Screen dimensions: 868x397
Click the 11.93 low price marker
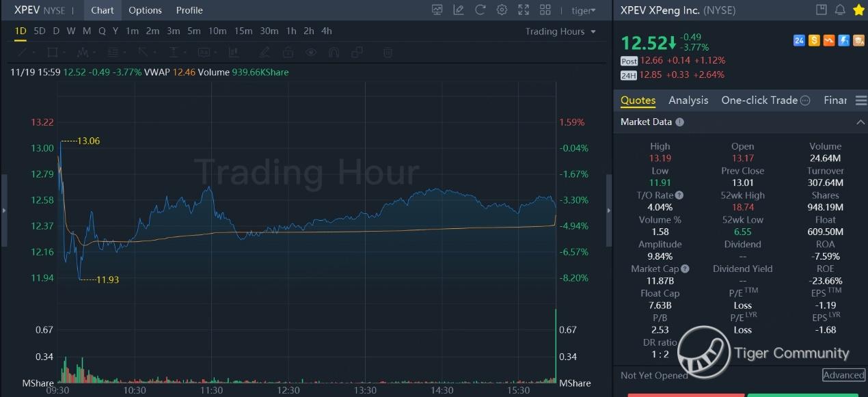click(x=107, y=279)
